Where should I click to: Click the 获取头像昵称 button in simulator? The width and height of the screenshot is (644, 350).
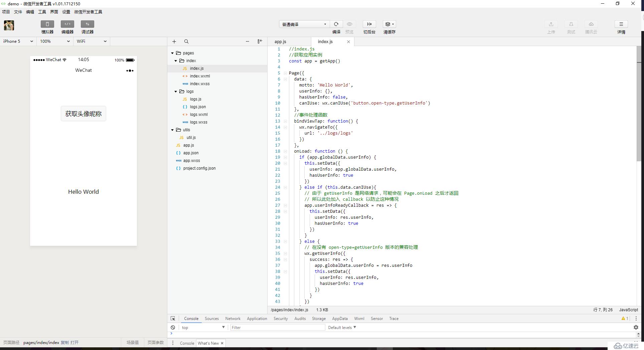pos(84,114)
